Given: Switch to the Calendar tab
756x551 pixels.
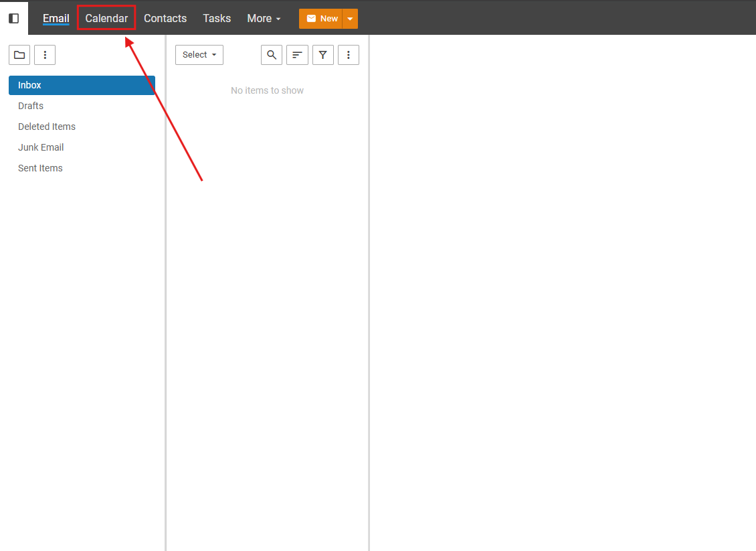Looking at the screenshot, I should tap(106, 18).
